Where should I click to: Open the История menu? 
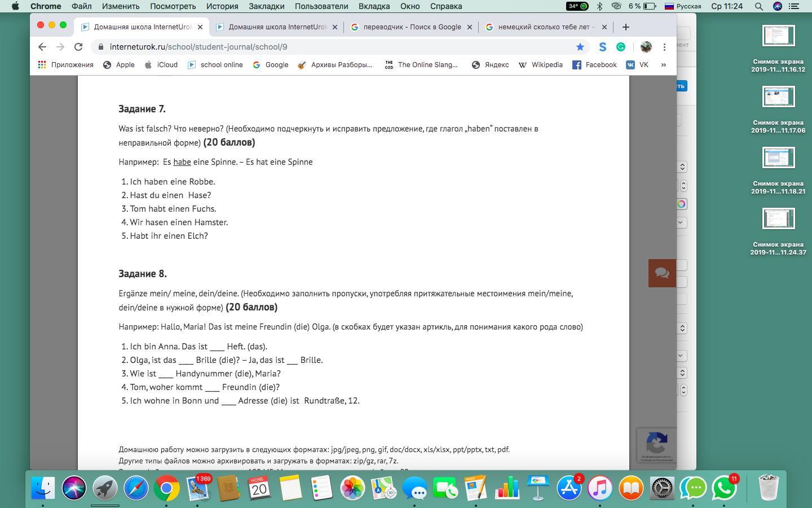click(x=222, y=6)
